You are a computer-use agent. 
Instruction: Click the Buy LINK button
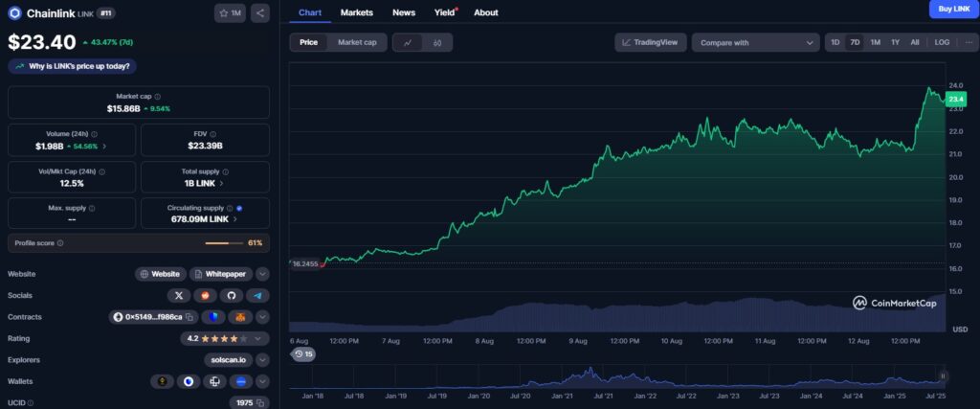[x=953, y=9]
